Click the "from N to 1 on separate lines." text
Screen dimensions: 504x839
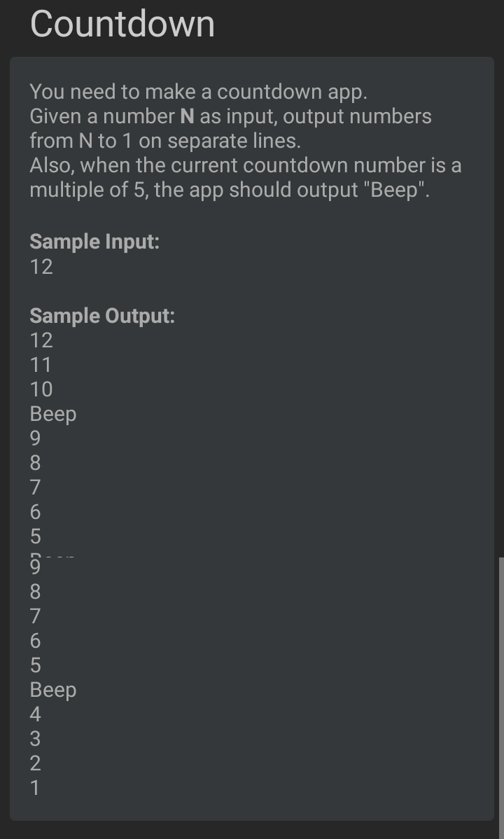[165, 141]
